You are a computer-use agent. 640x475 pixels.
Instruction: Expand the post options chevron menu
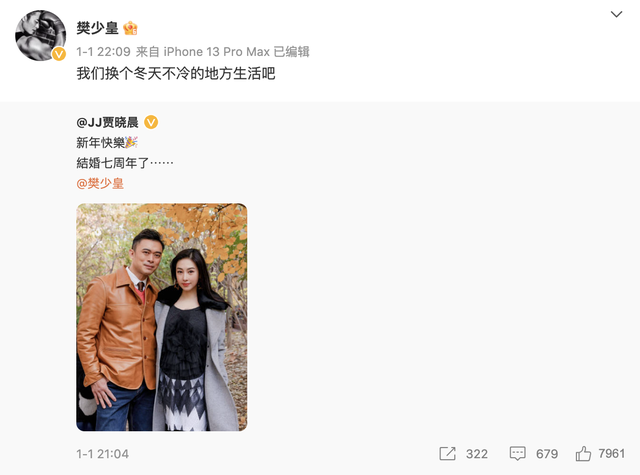point(616,14)
